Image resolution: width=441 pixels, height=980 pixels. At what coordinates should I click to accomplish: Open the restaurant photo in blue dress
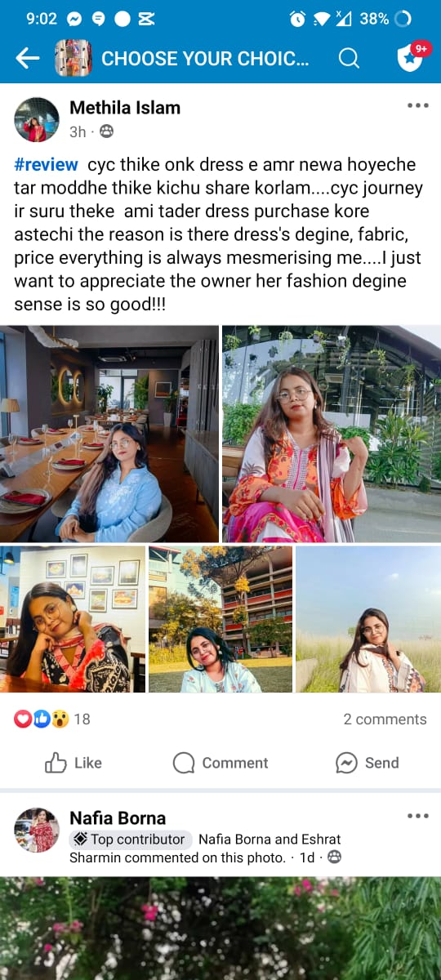(109, 434)
